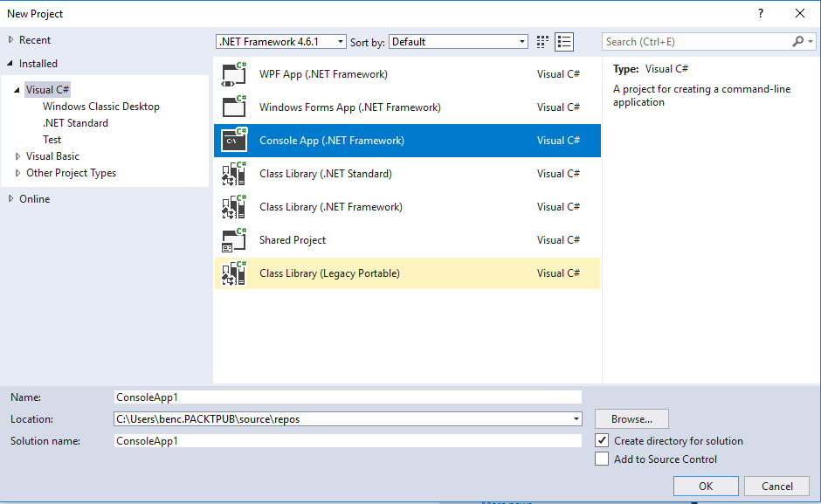Select Windows Forms App (.NET Framework) template name

pos(350,107)
